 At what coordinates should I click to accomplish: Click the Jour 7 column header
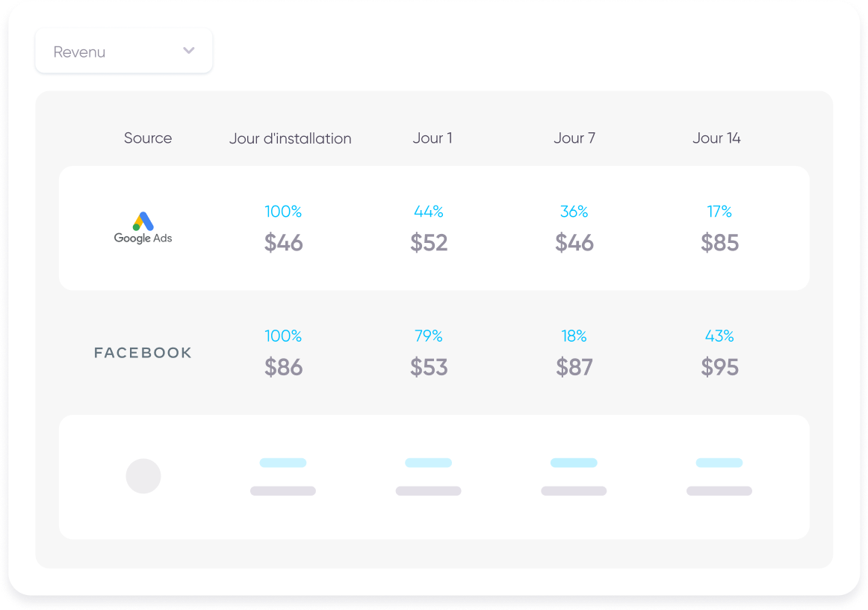click(x=574, y=138)
